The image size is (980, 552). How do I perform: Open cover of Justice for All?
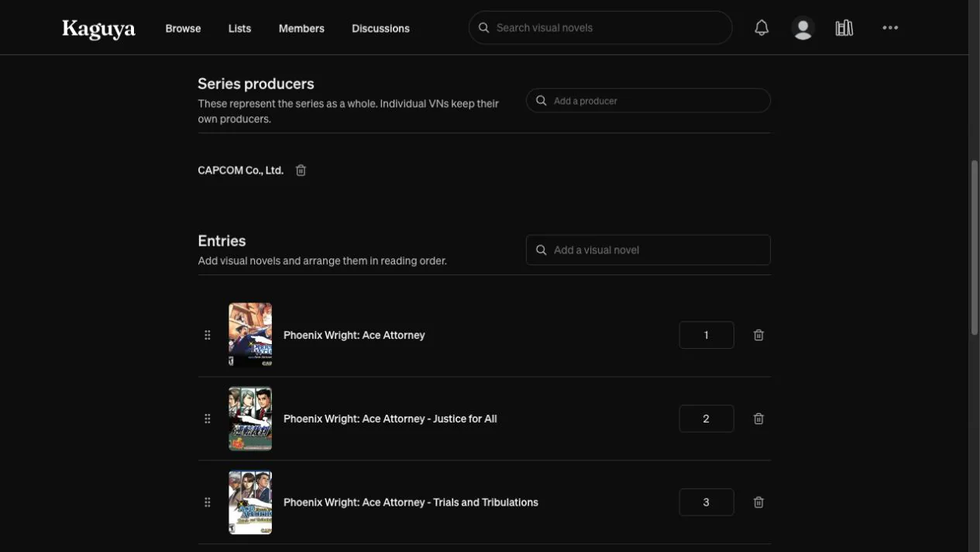(x=250, y=419)
